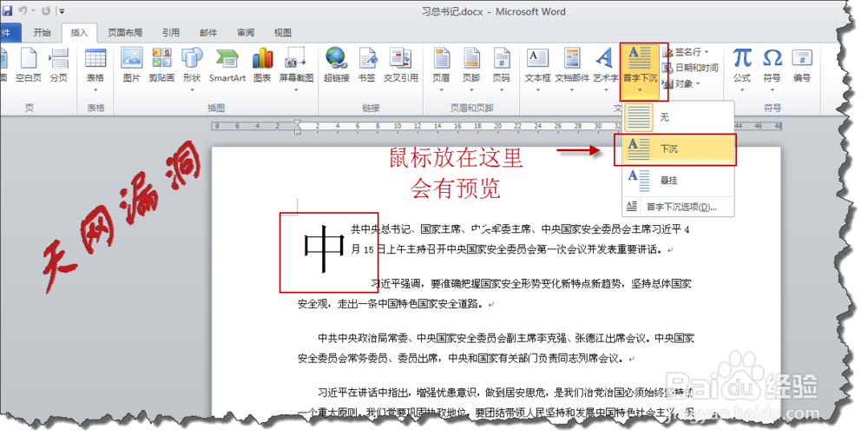Screen dimensions: 868x443
Task: Switch to the 开始 ribbon tab
Action: tap(42, 33)
